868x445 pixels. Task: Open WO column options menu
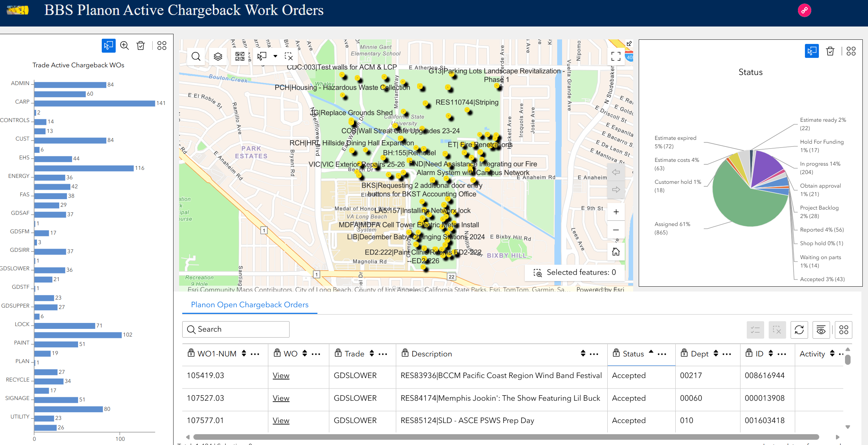tap(316, 354)
